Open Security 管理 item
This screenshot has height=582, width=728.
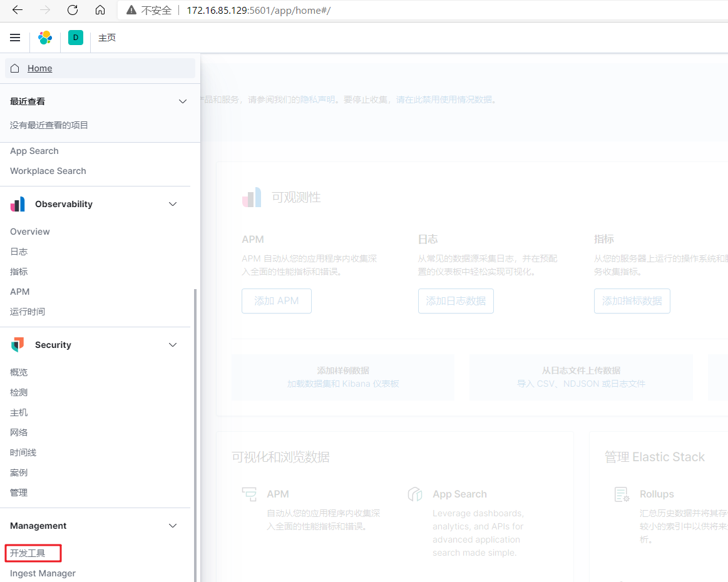(x=19, y=493)
